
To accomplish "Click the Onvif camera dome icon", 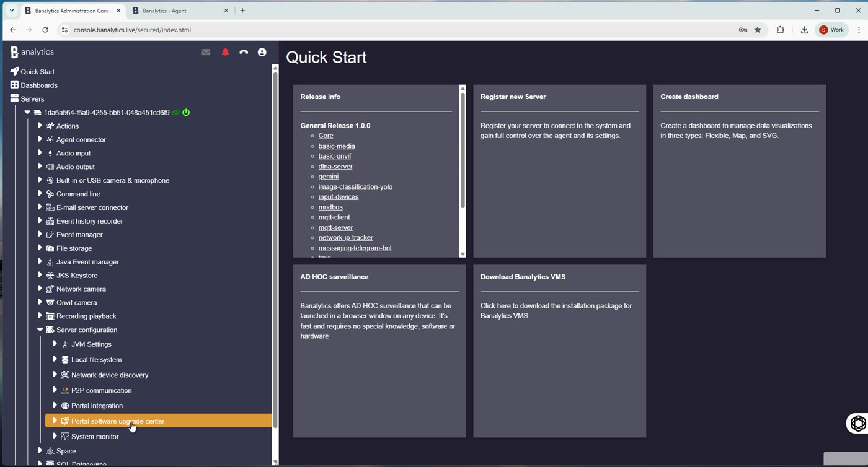I will click(50, 302).
